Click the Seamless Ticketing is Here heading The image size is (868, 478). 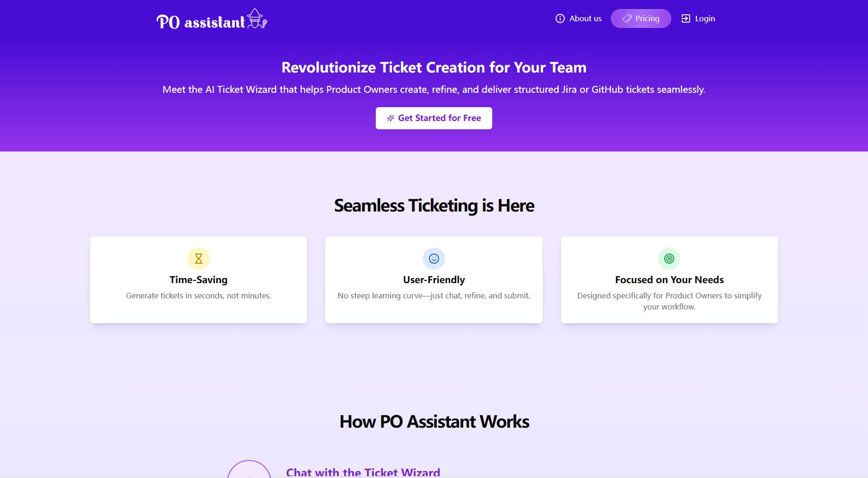point(434,206)
